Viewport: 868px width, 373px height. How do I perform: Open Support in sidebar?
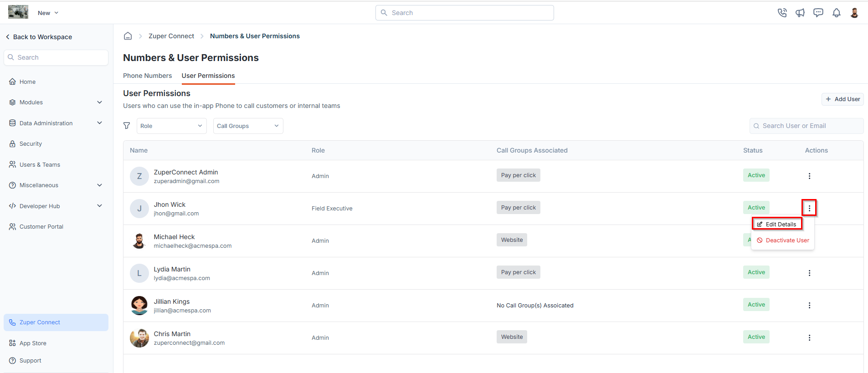(x=25, y=361)
